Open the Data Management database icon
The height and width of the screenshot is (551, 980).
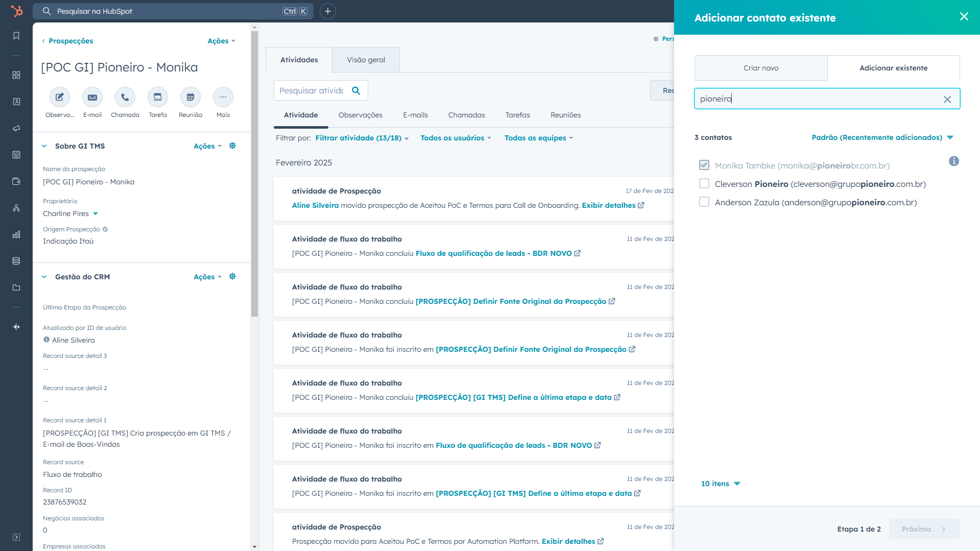(16, 261)
